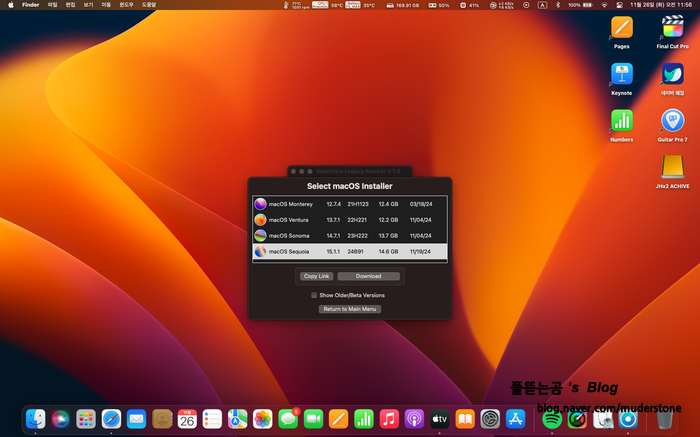Screen dimensions: 700x437
Task: Open the Numbers desktop icon
Action: click(x=621, y=121)
